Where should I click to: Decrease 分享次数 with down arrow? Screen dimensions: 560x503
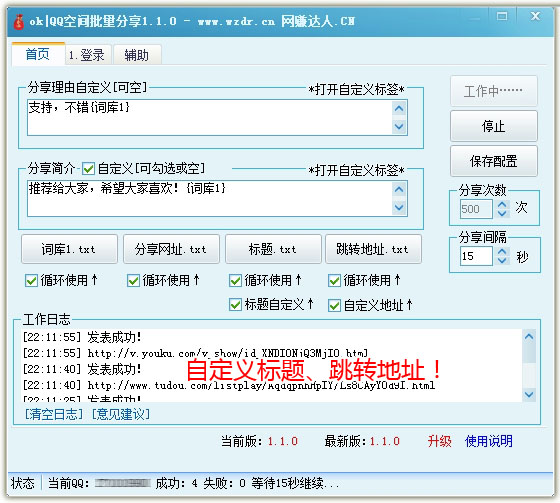502,214
